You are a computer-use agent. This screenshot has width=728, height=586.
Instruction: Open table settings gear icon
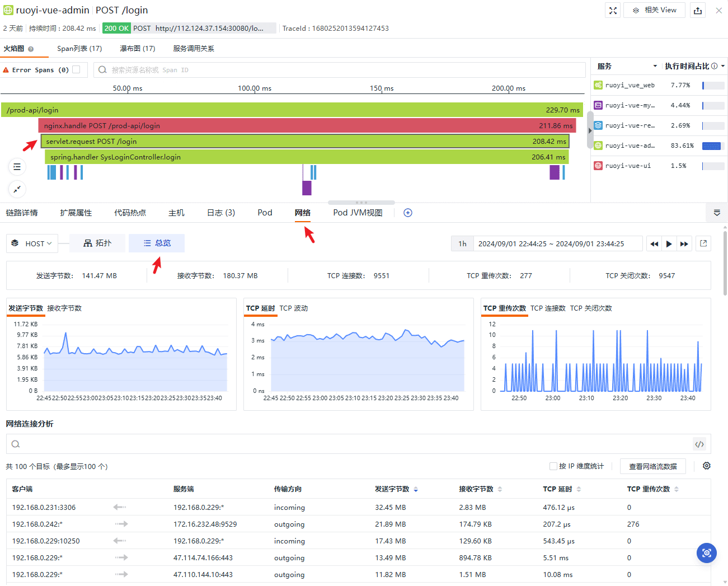[x=707, y=466]
